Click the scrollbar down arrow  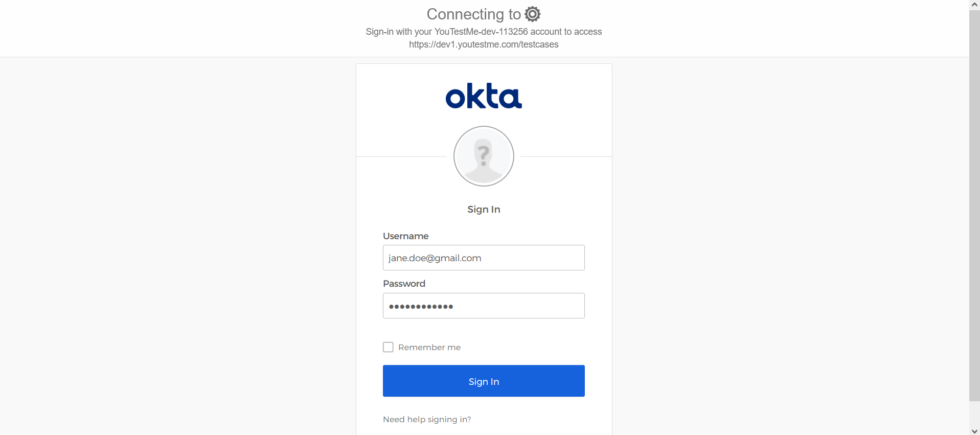(974, 431)
